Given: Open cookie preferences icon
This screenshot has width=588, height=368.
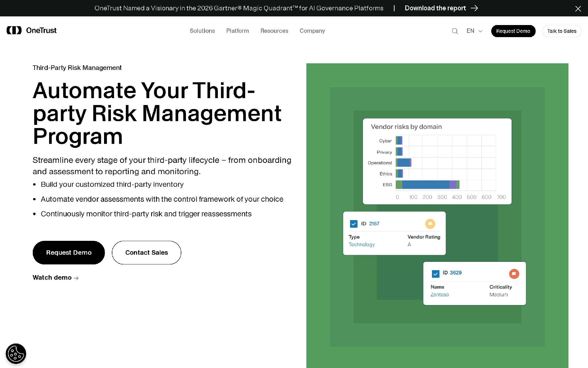Looking at the screenshot, I should (16, 354).
